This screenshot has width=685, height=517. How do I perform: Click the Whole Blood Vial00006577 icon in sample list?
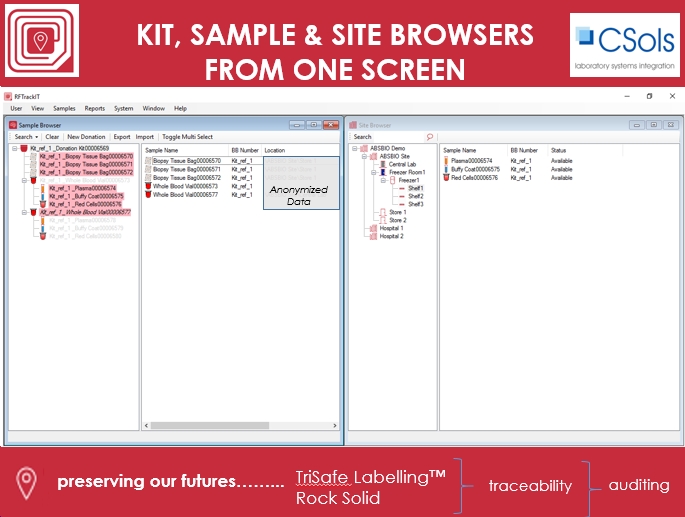148,194
